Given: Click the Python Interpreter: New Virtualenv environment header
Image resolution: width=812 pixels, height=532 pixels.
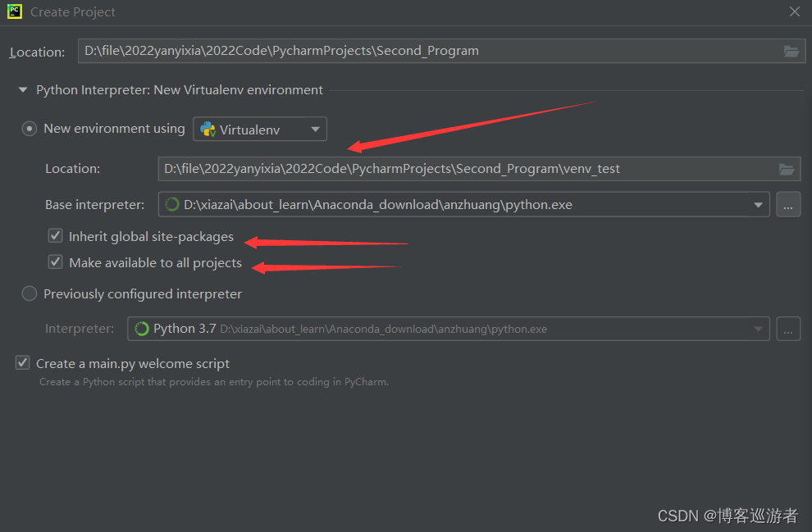Looking at the screenshot, I should (179, 90).
